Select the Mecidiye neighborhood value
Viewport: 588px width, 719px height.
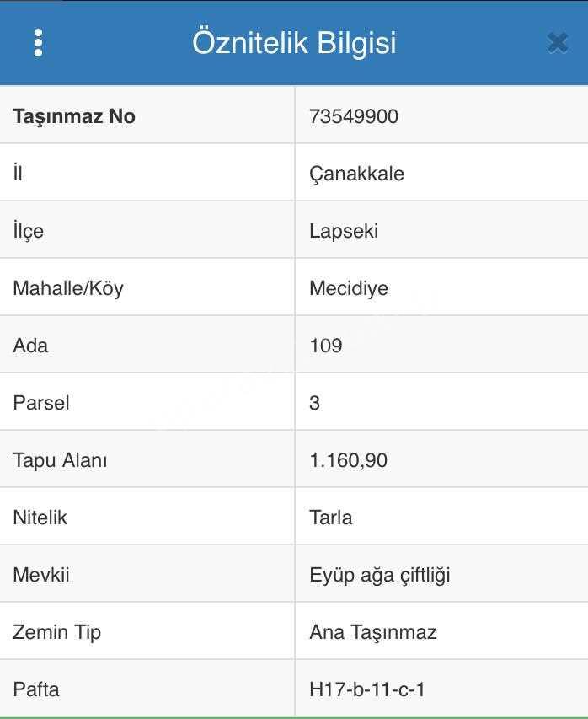[x=349, y=288]
